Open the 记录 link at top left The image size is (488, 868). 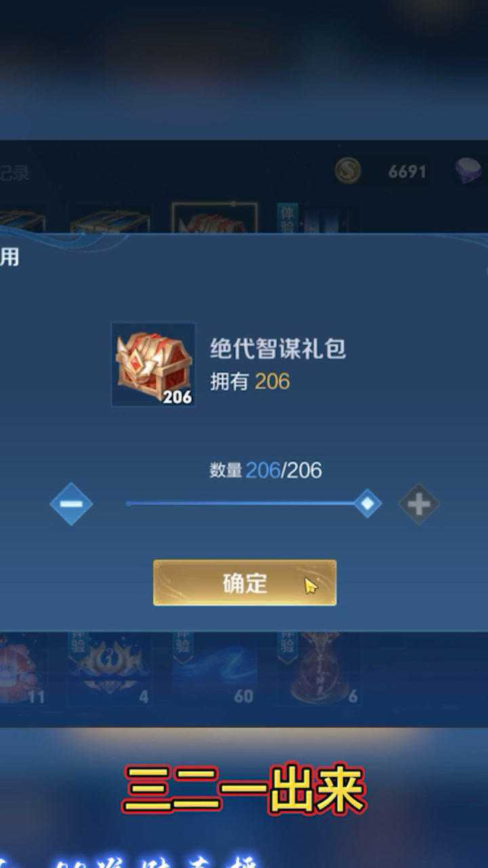(15, 172)
